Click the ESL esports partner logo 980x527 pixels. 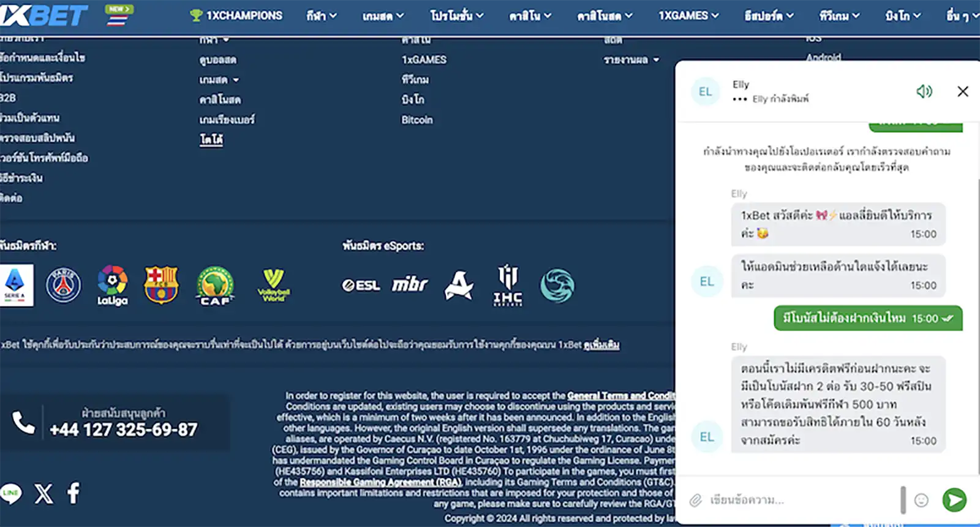click(361, 285)
